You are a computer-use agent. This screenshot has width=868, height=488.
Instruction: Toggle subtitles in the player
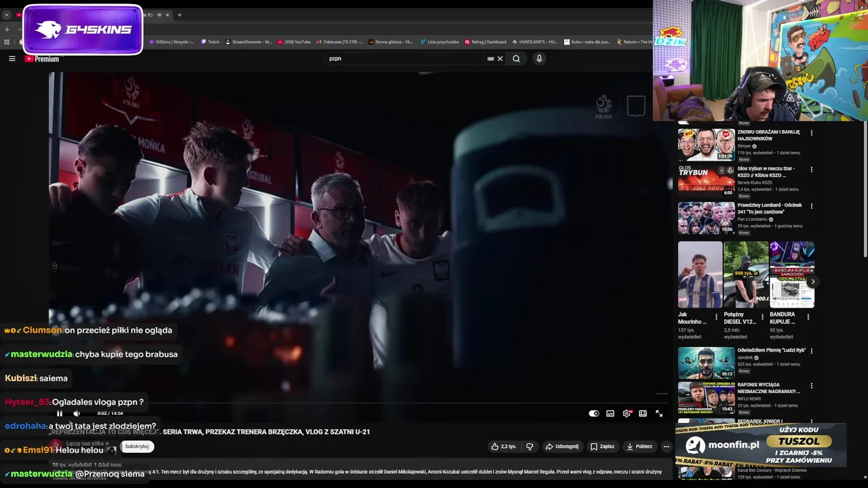610,413
